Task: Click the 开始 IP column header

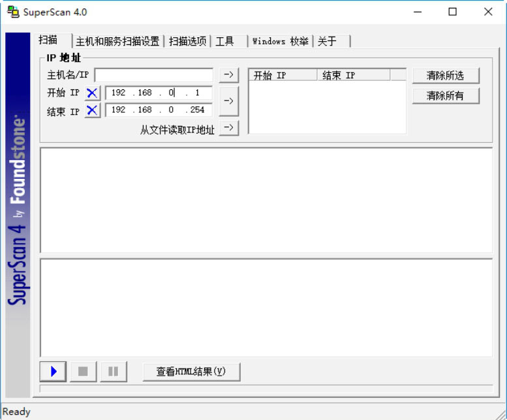Action: pos(283,76)
